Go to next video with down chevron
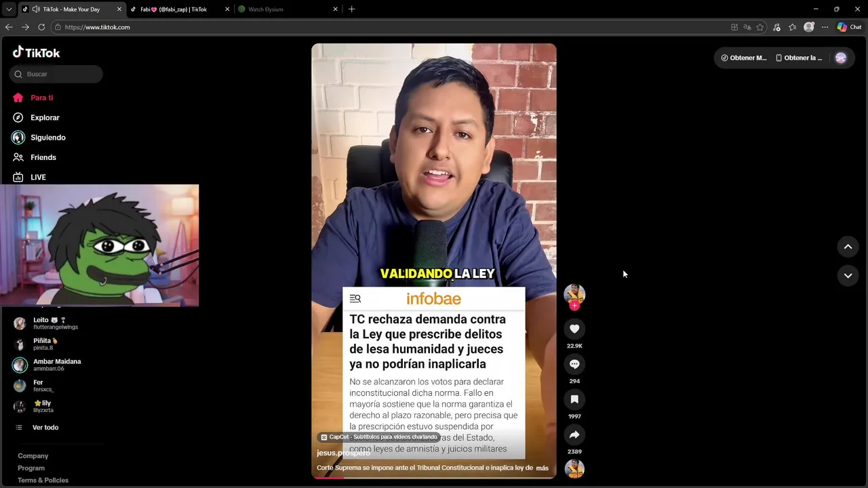The height and width of the screenshot is (488, 868). [x=848, y=276]
